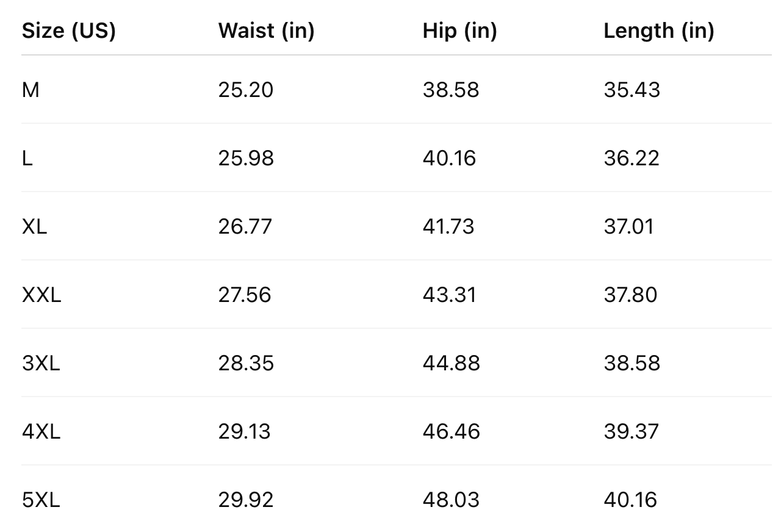This screenshot has height=532, width=781.
Task: Click length value 36.22 for size L
Action: (x=632, y=159)
